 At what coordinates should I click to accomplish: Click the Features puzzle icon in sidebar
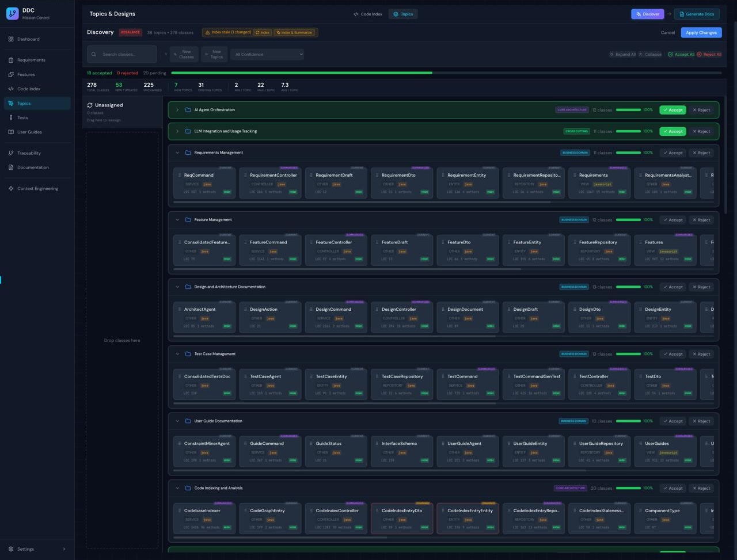tap(11, 74)
